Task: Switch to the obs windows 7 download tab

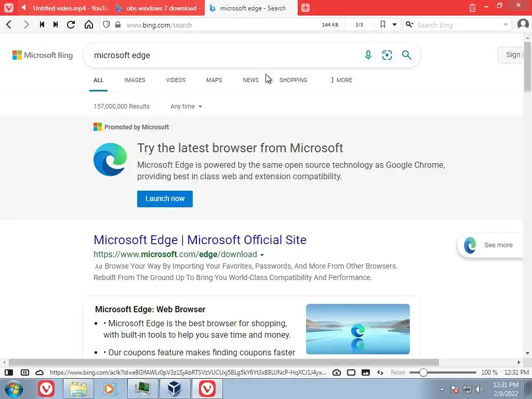Action: (x=158, y=8)
